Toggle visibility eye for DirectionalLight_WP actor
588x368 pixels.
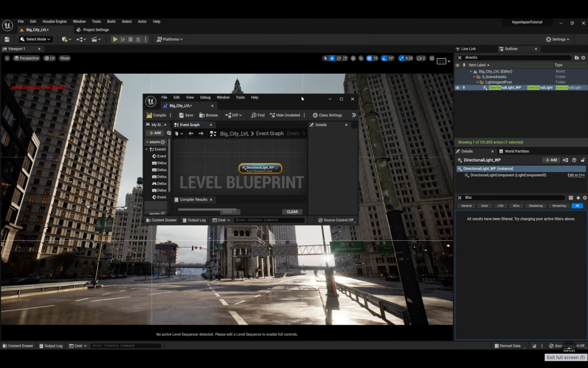[x=458, y=88]
